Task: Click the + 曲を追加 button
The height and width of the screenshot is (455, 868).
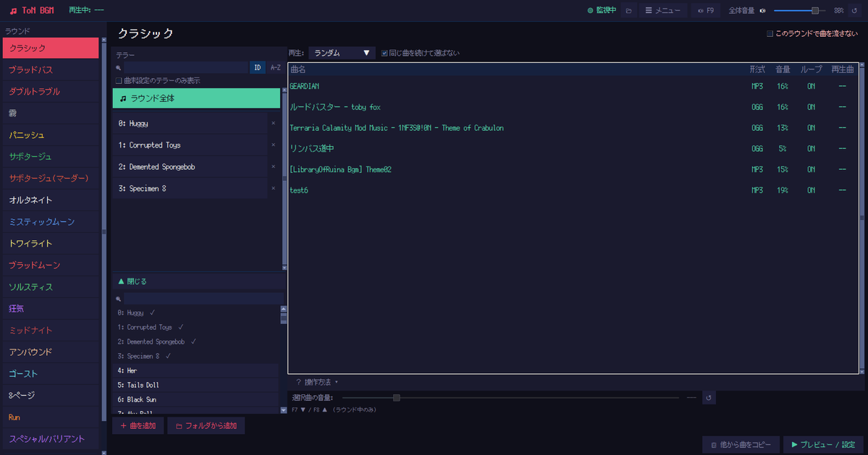Action: (138, 425)
